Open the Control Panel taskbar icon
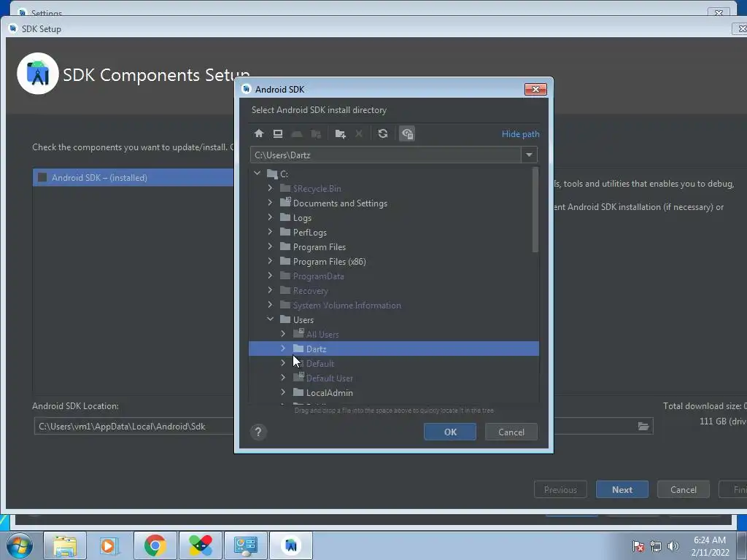The height and width of the screenshot is (560, 747). click(245, 545)
